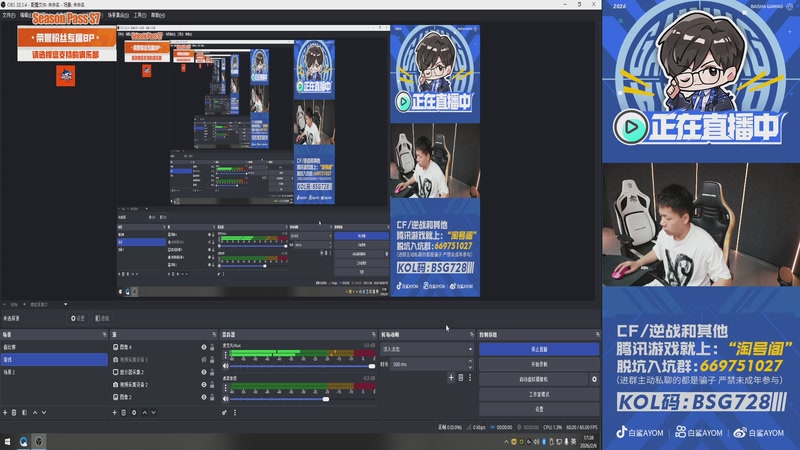Zoom out the preview with minus
Image resolution: width=800 pixels, height=450 pixels.
click(x=5, y=305)
